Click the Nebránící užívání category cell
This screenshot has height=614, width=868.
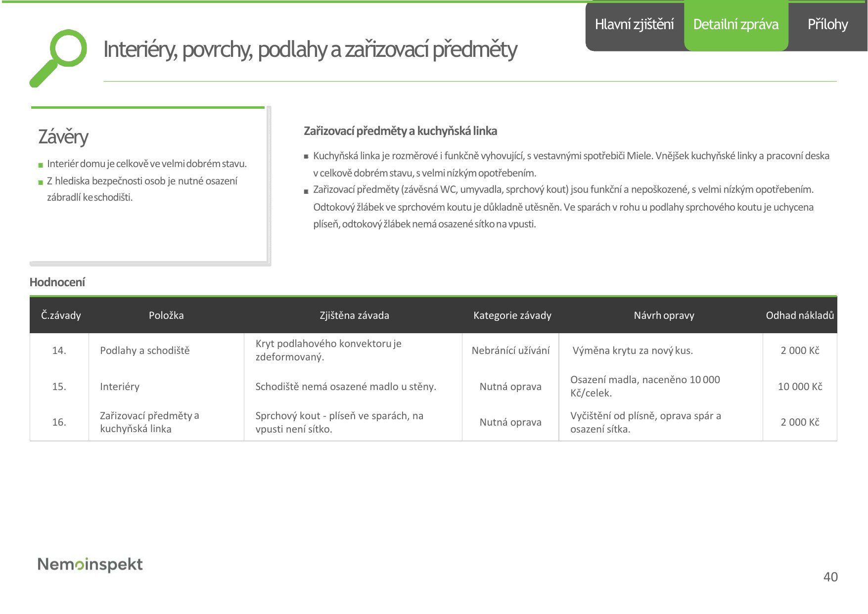(x=510, y=351)
